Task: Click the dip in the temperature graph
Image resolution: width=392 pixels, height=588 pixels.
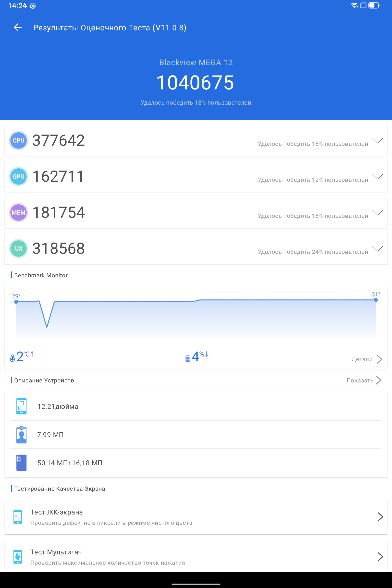Action: [x=47, y=327]
